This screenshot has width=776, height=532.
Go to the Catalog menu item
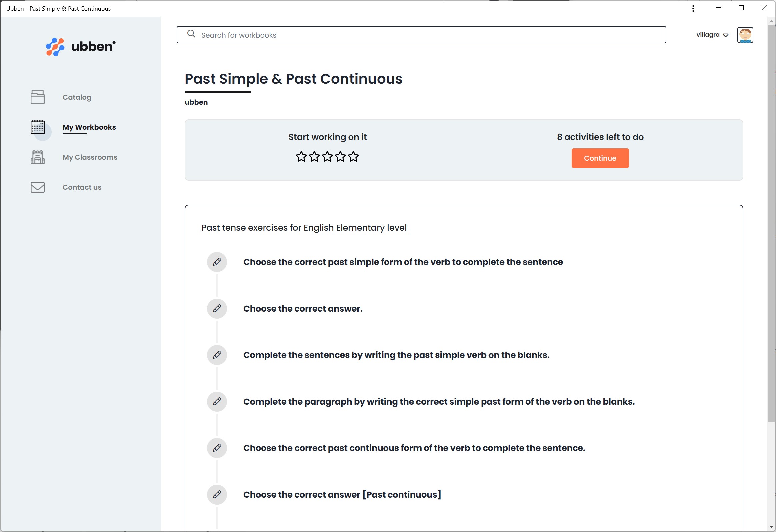77,97
